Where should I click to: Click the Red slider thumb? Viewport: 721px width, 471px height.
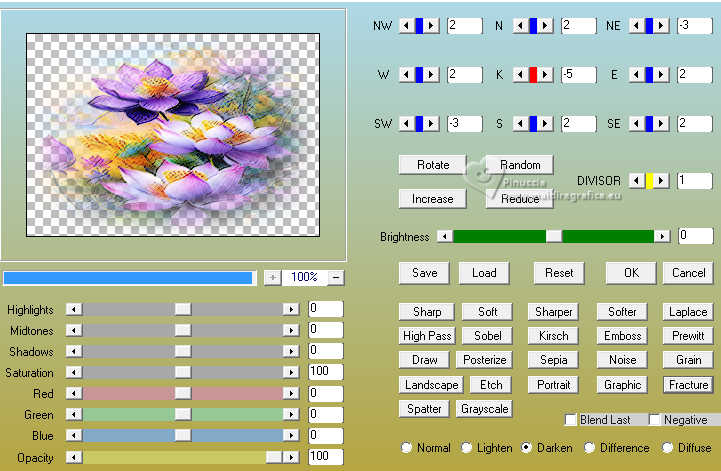coord(183,393)
